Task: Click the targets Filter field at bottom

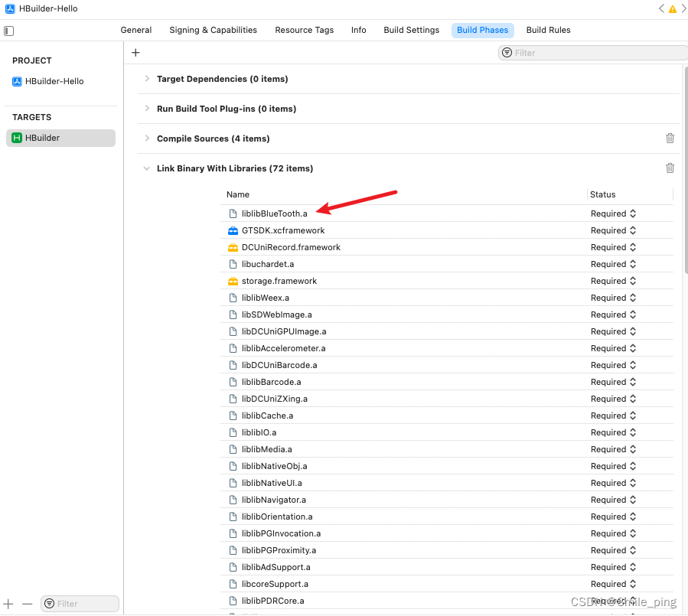Action: click(x=80, y=604)
